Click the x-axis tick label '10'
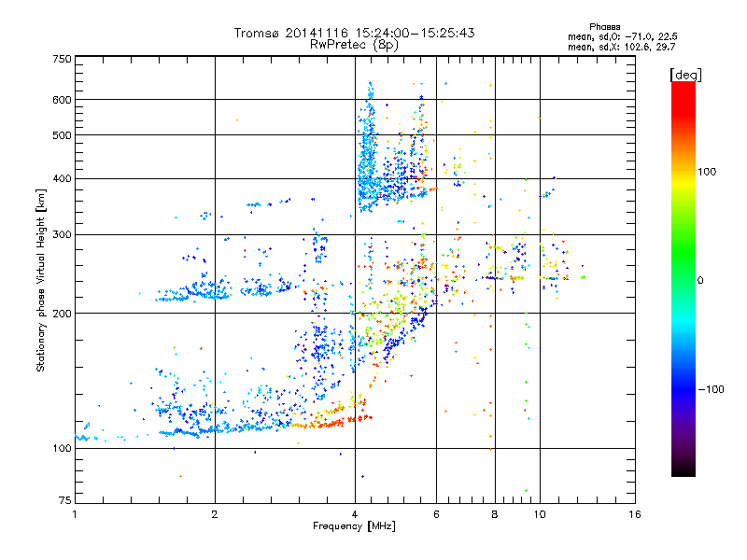 tap(540, 514)
